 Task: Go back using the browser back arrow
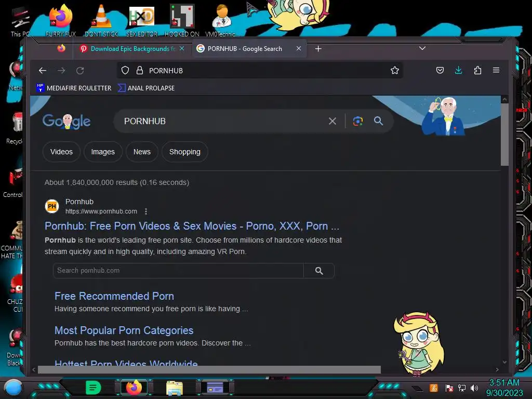pos(43,71)
